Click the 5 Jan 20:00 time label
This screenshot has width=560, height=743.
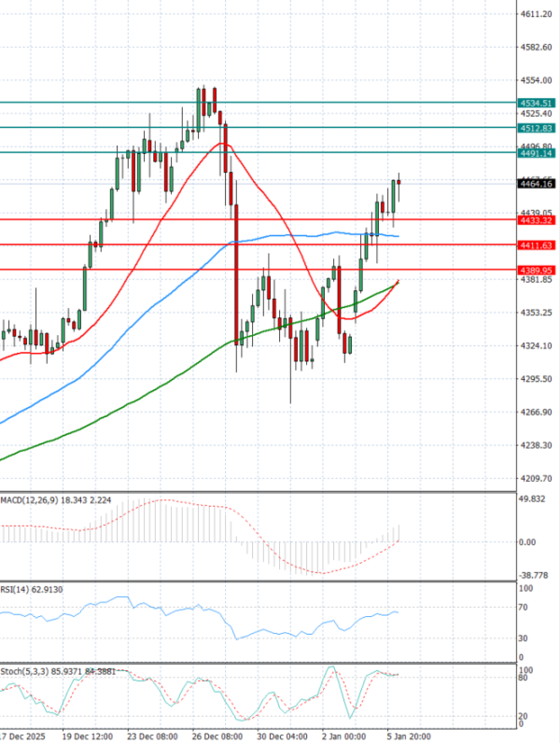click(410, 735)
